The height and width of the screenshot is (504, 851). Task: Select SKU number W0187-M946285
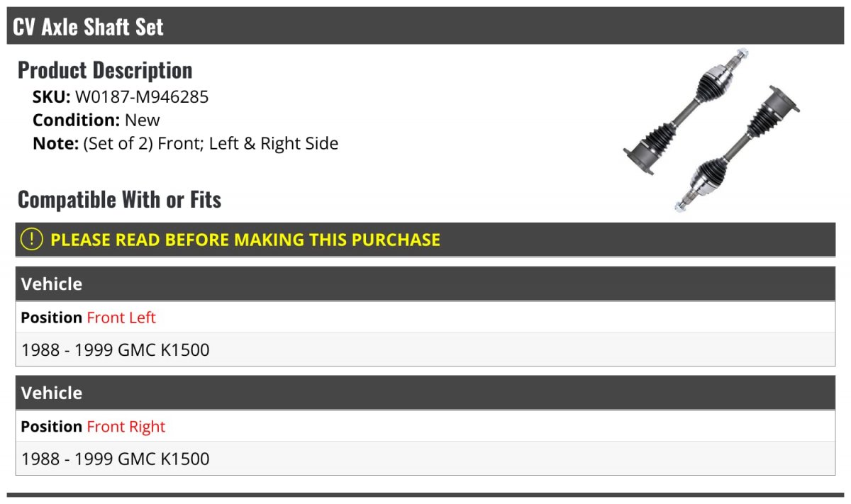(x=142, y=97)
